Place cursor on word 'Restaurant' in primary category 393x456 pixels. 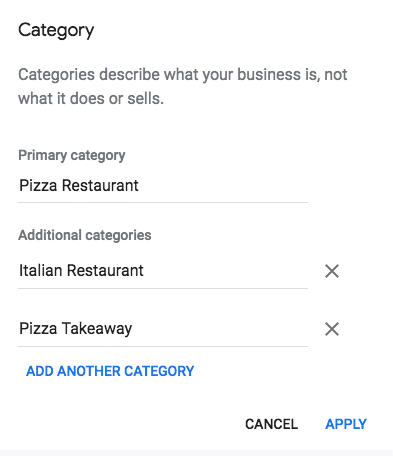click(100, 185)
